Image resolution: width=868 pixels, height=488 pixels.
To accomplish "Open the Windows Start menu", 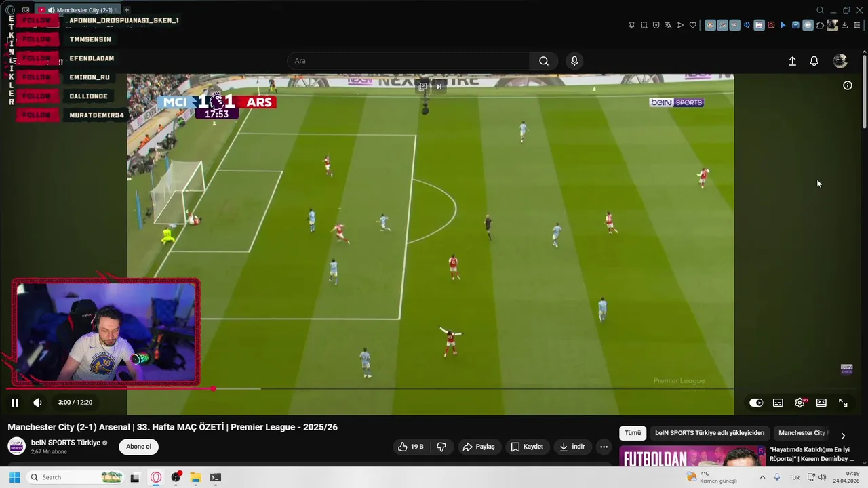I will 14,477.
